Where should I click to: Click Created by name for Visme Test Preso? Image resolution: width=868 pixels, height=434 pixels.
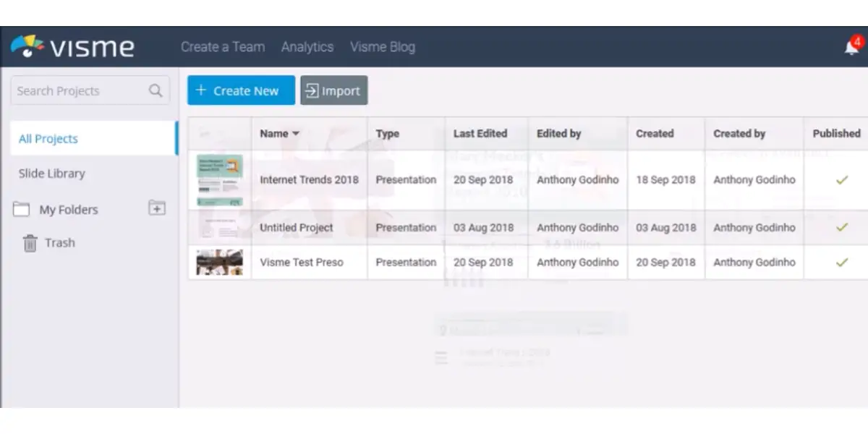754,262
